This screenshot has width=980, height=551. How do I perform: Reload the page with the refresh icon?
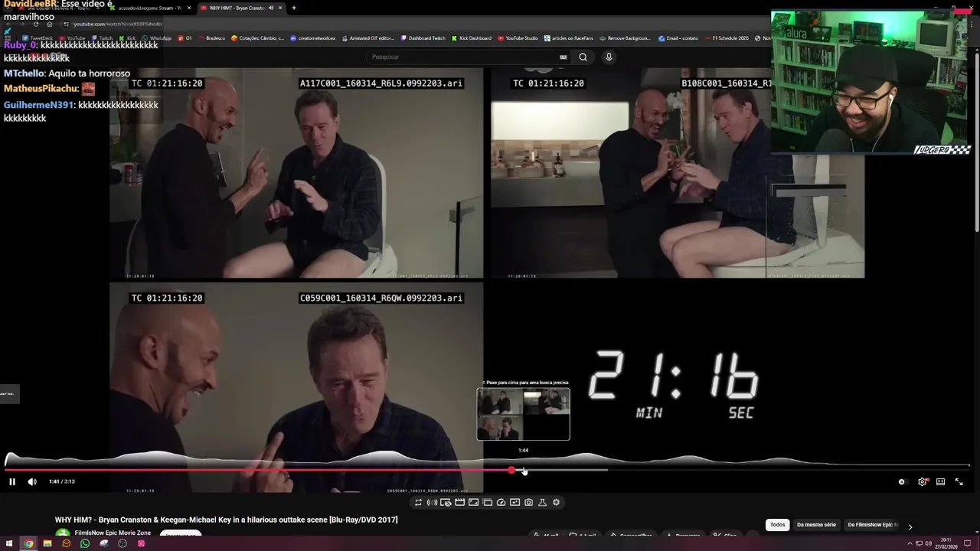(36, 24)
